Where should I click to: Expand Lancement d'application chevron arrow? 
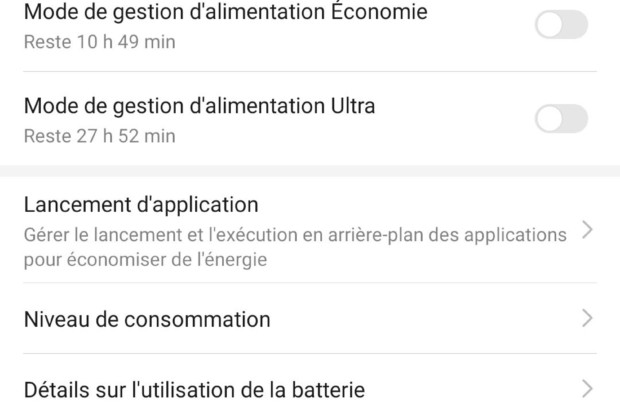(x=587, y=231)
